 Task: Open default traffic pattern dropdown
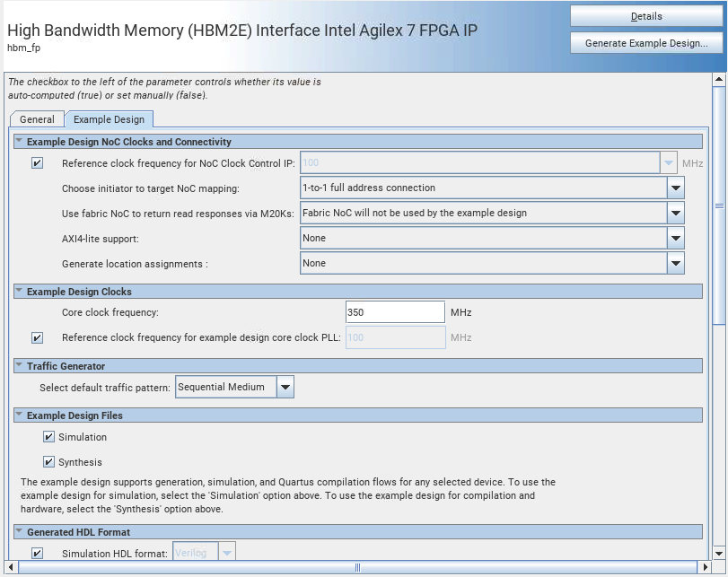285,388
